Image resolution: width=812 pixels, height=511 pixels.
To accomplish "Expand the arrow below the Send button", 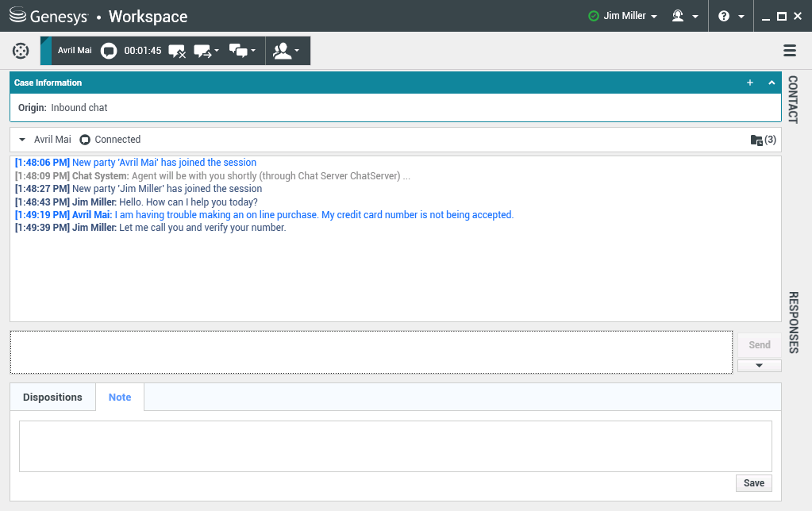I will coord(759,366).
